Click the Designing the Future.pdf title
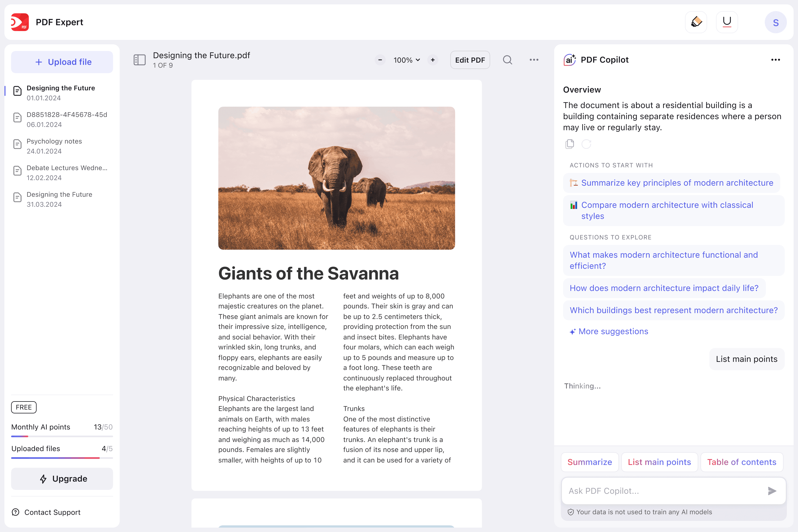Viewport: 798px width, 532px height. [201, 55]
